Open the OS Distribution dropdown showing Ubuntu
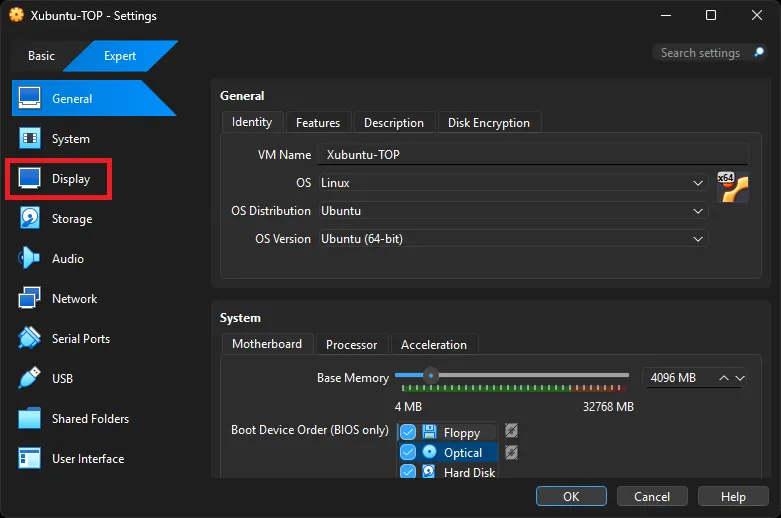 514,211
